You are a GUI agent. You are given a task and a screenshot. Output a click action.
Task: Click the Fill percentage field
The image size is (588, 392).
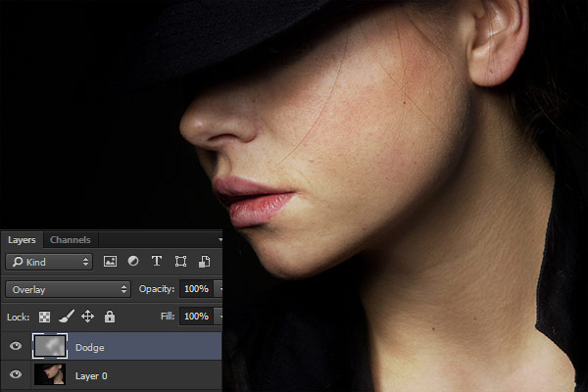(196, 317)
